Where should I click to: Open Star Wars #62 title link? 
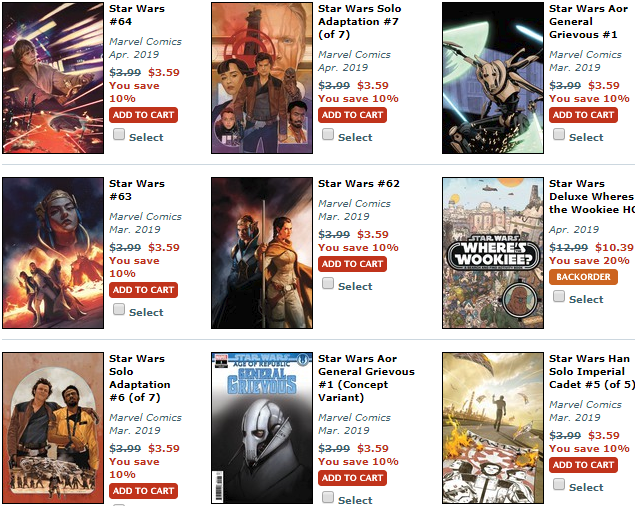coord(359,184)
